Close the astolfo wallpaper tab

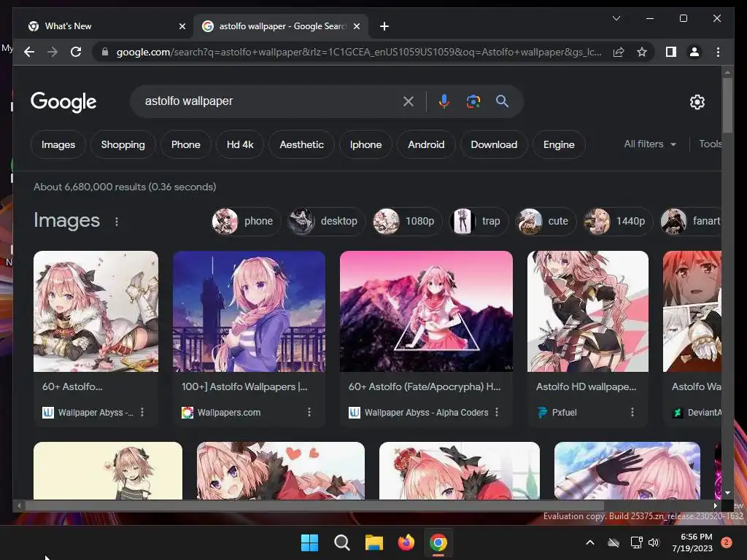click(356, 26)
